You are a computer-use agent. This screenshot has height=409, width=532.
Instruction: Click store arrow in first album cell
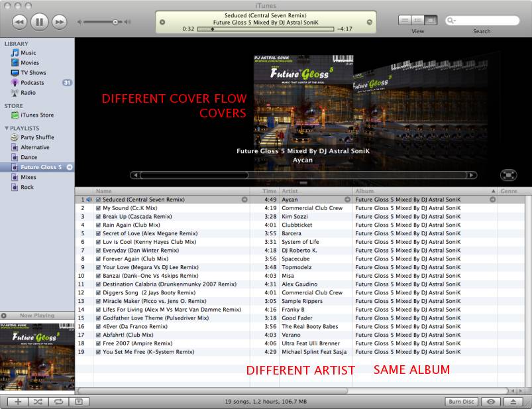493,200
